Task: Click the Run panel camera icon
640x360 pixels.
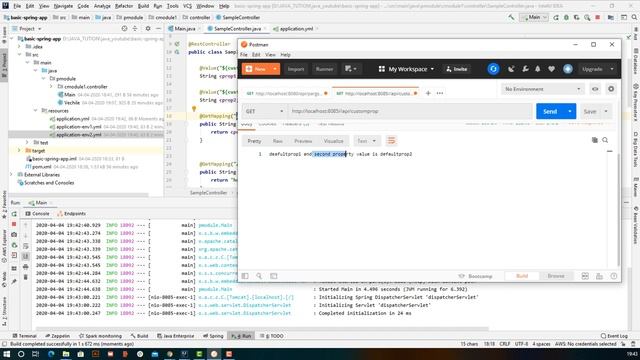Action: click(14, 235)
